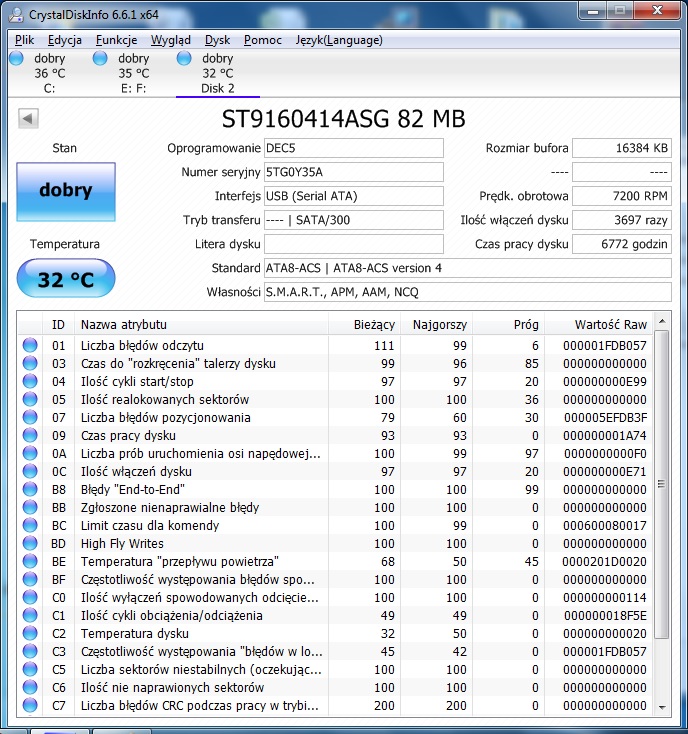The image size is (688, 734).
Task: Click status orb for attribute 04
Action: [x=30, y=382]
